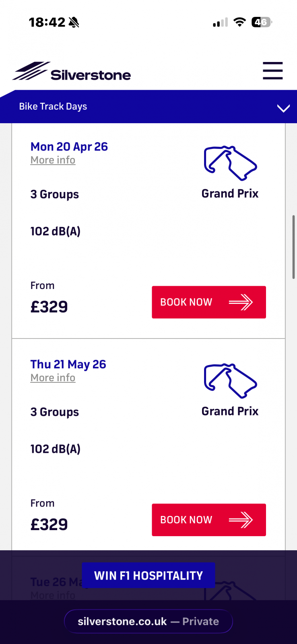
Task: Open More info for Thu 21 May 26
Action: (53, 378)
